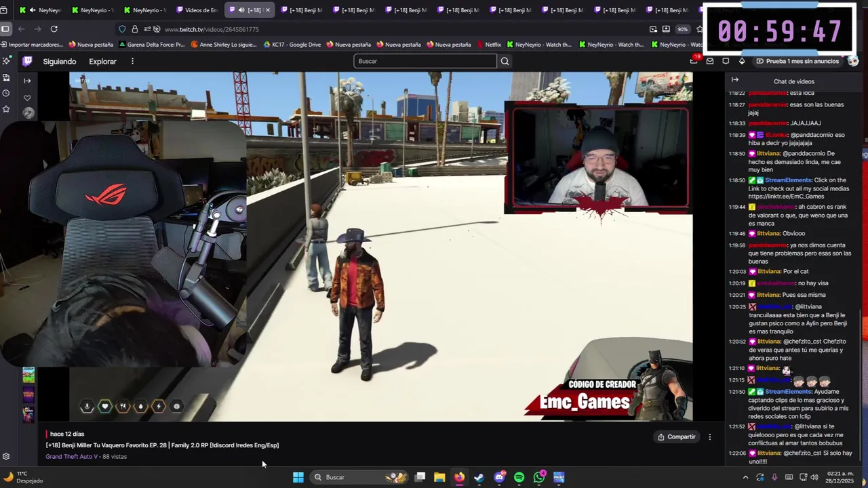Reload the page with the refresh icon
Image resolution: width=868 pixels, height=488 pixels.
coord(54,29)
